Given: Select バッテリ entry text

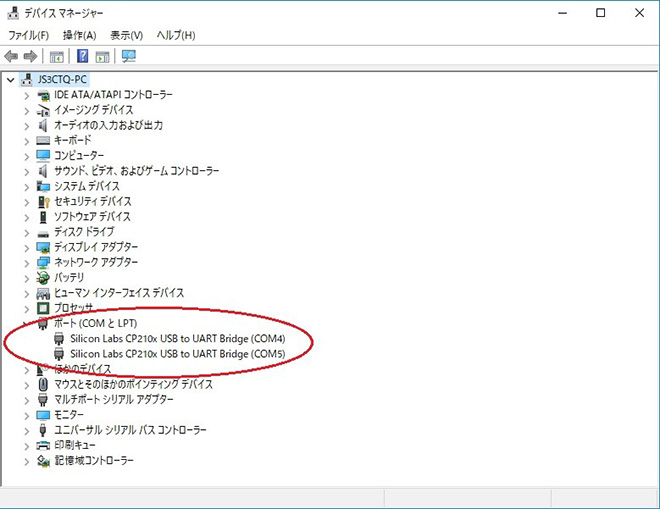Looking at the screenshot, I should pos(69,277).
